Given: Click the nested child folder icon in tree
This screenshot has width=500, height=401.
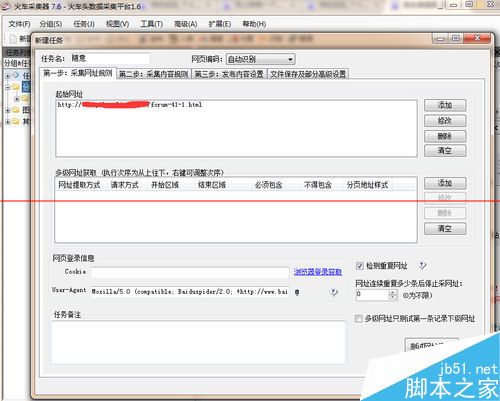Looking at the screenshot, I should [x=25, y=98].
